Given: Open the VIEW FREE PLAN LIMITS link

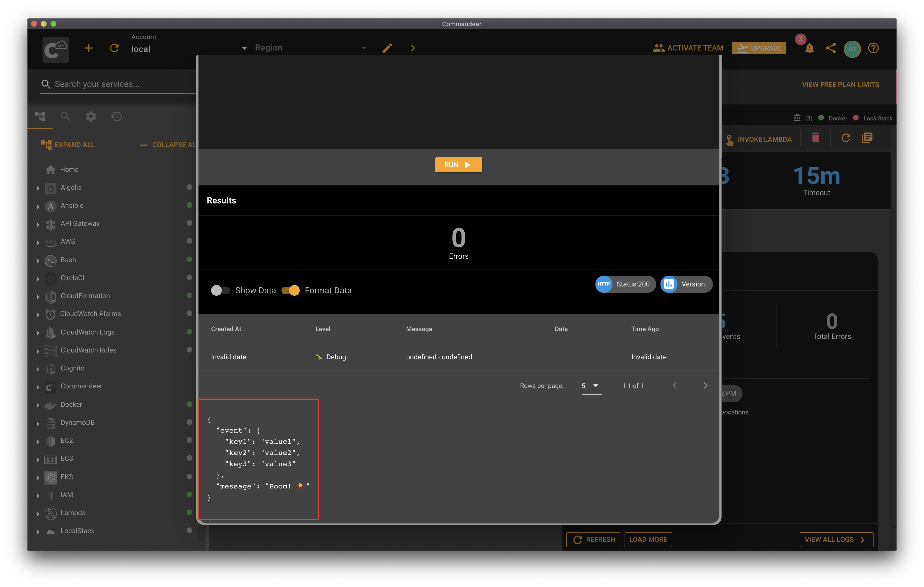Looking at the screenshot, I should [x=840, y=84].
